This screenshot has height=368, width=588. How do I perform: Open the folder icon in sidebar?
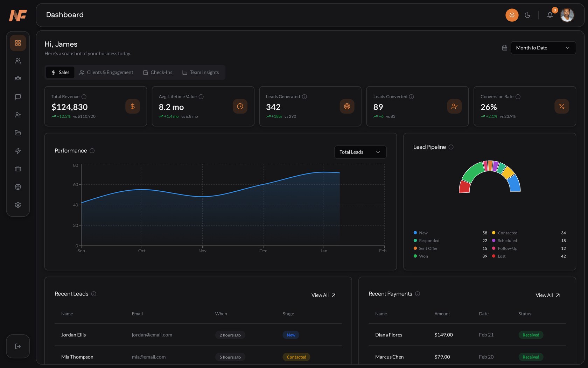pos(18,133)
